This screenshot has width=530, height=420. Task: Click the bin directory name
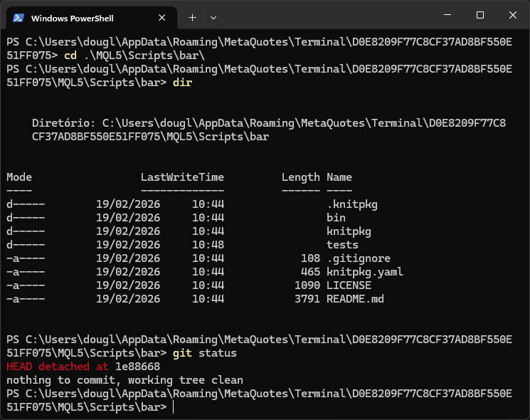point(336,218)
